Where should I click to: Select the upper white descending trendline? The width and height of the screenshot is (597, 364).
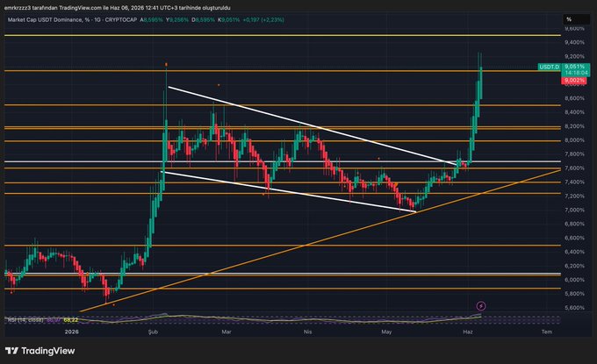pyautogui.click(x=313, y=126)
